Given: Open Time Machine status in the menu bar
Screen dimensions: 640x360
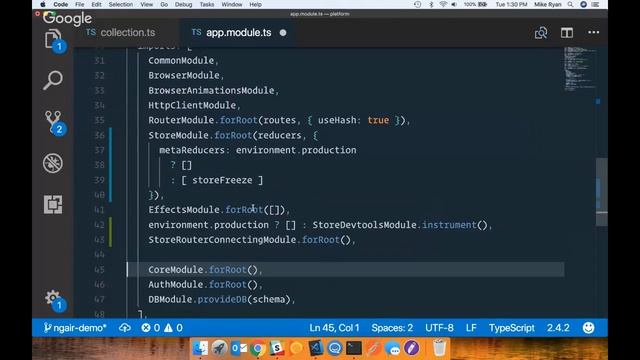Looking at the screenshot, I should point(417,4).
